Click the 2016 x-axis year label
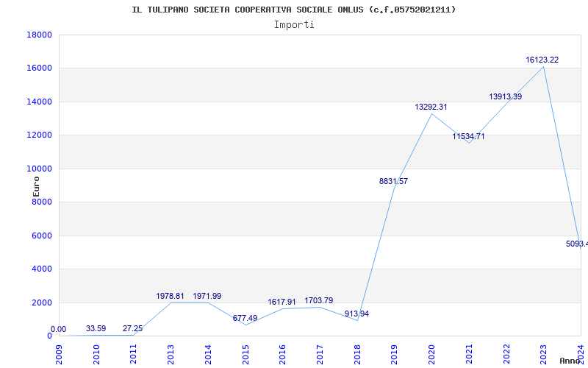Screen dimensions: 588x368 (x=283, y=354)
